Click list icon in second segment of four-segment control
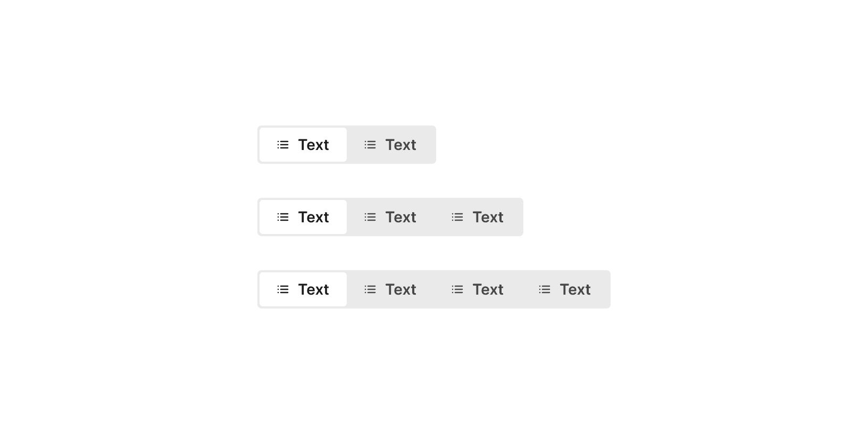Screen dimensions: 868x434 pyautogui.click(x=370, y=289)
